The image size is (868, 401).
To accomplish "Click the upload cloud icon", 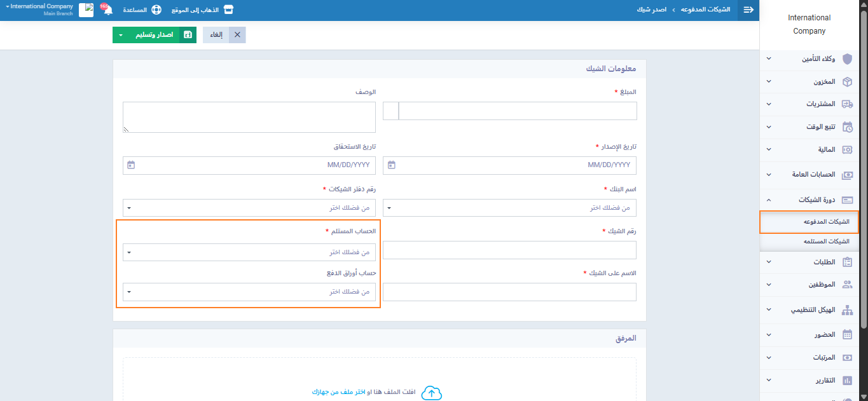I will (x=432, y=393).
